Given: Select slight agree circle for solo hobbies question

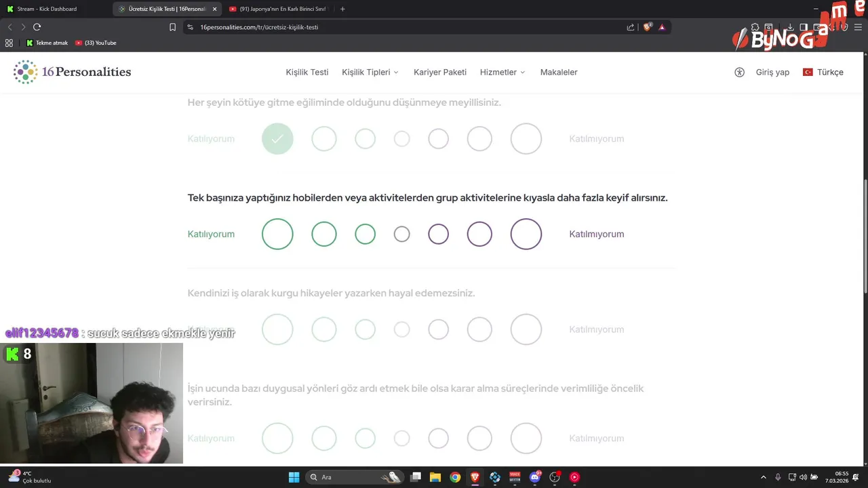Looking at the screenshot, I should pos(365,234).
